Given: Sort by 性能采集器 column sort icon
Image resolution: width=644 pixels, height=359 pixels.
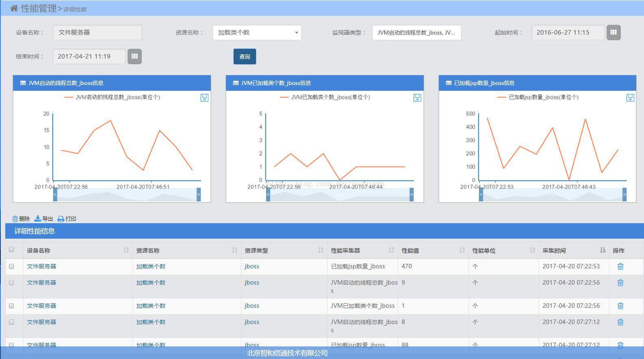Looking at the screenshot, I should tap(391, 250).
